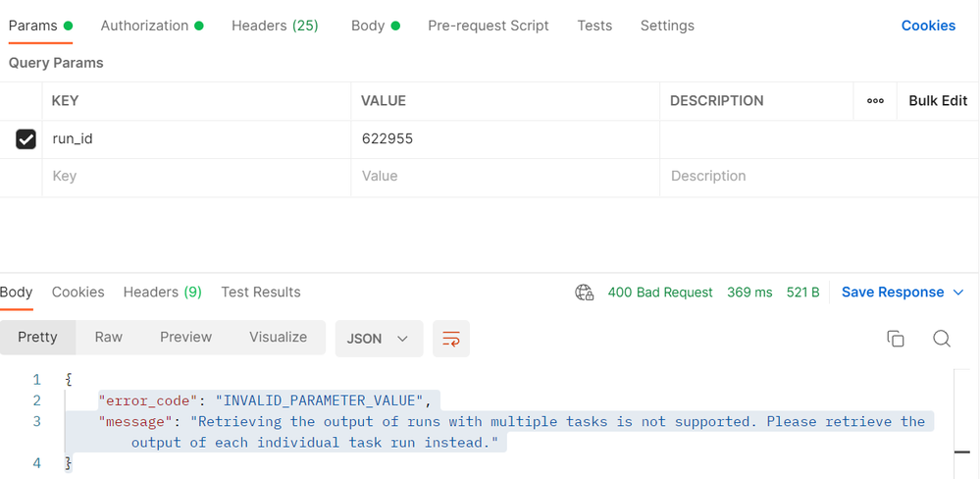Click the 400 Bad Request status
Screen dimensions: 980x479
(660, 293)
